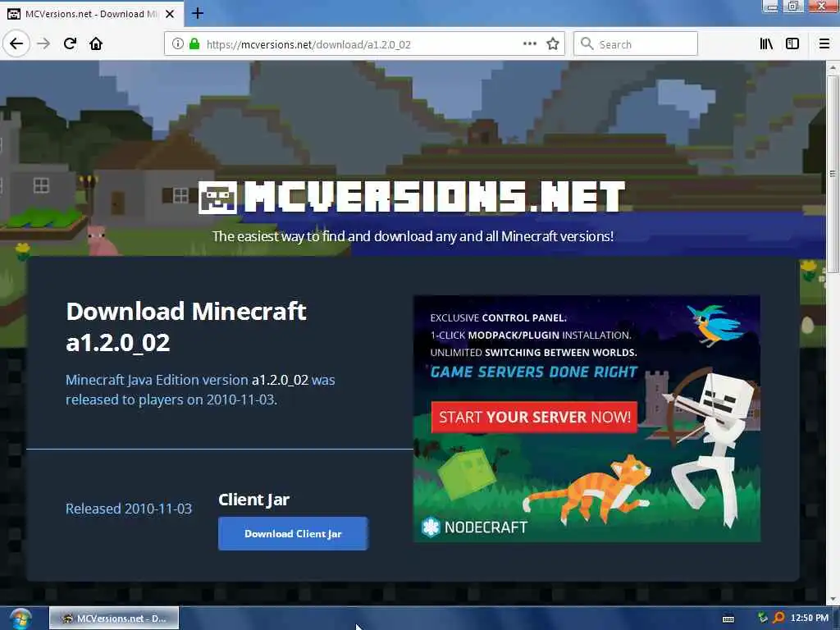Click the 12:50 PM clock
Viewport: 840px width, 630px height.
pos(810,619)
